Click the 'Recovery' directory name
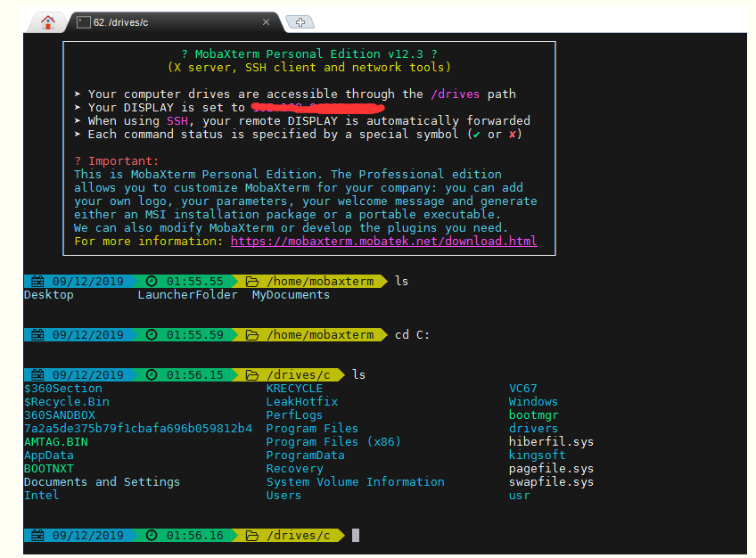Image resolution: width=756 pixels, height=558 pixels. (294, 469)
